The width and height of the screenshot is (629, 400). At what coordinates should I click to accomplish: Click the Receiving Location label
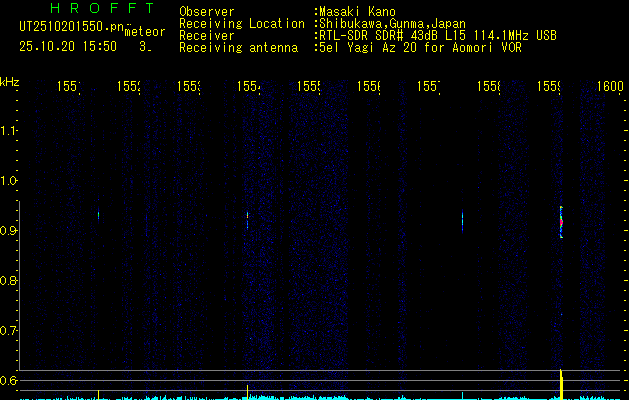click(x=242, y=24)
